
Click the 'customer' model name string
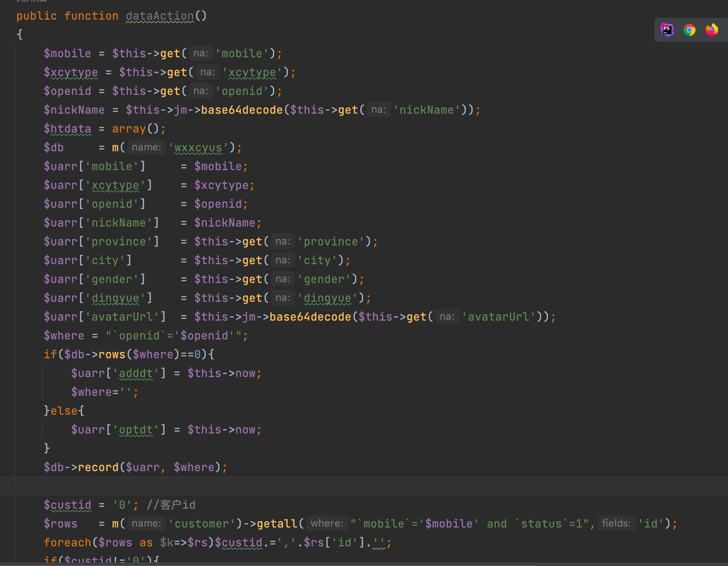pyautogui.click(x=202, y=524)
